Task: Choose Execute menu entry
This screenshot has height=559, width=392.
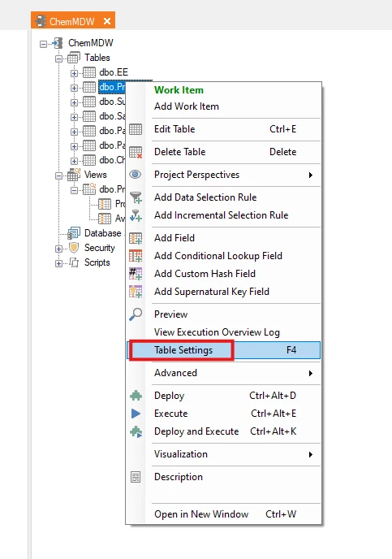Action: (223, 414)
